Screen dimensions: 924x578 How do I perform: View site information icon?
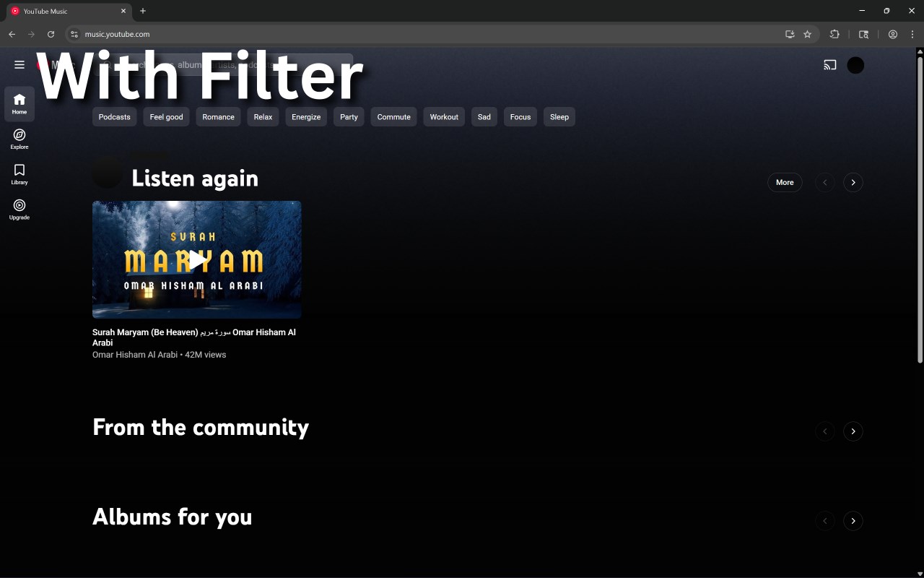point(74,34)
